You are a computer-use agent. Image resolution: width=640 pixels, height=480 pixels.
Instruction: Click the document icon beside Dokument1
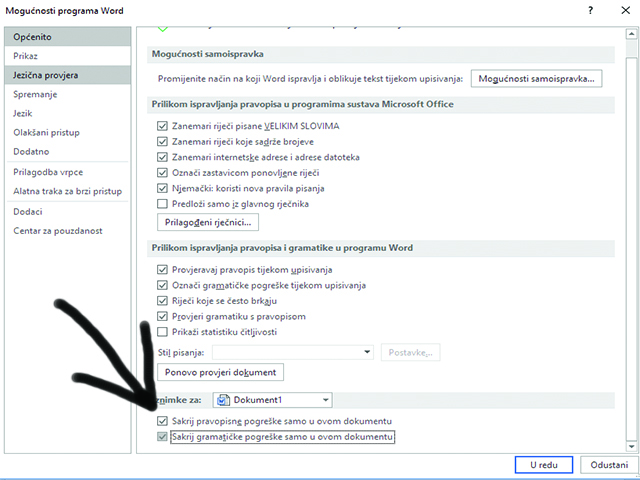tap(223, 400)
